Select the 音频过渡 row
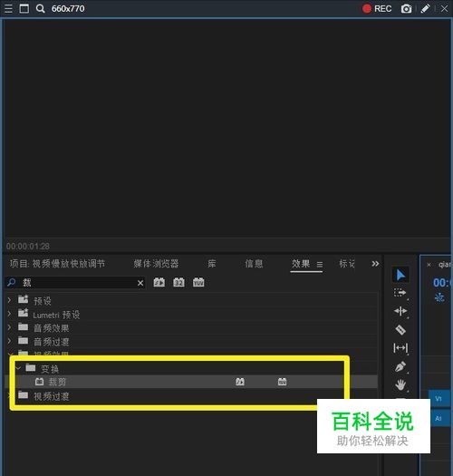The width and height of the screenshot is (453, 476). (192, 342)
